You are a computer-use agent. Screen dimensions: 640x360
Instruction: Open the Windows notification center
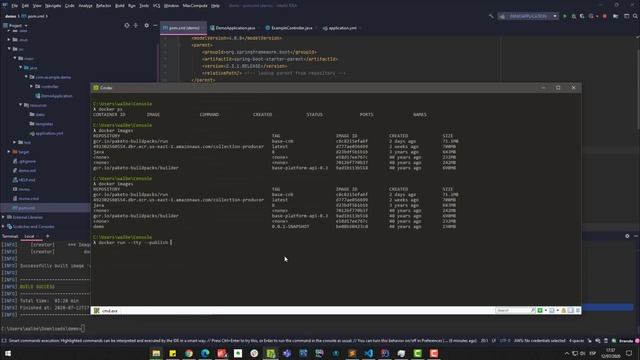(x=629, y=353)
